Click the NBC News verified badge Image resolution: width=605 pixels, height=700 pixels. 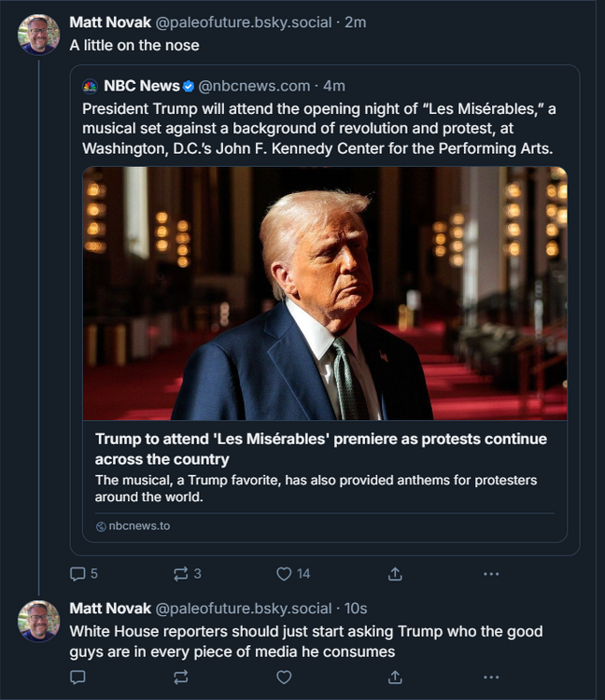[189, 86]
